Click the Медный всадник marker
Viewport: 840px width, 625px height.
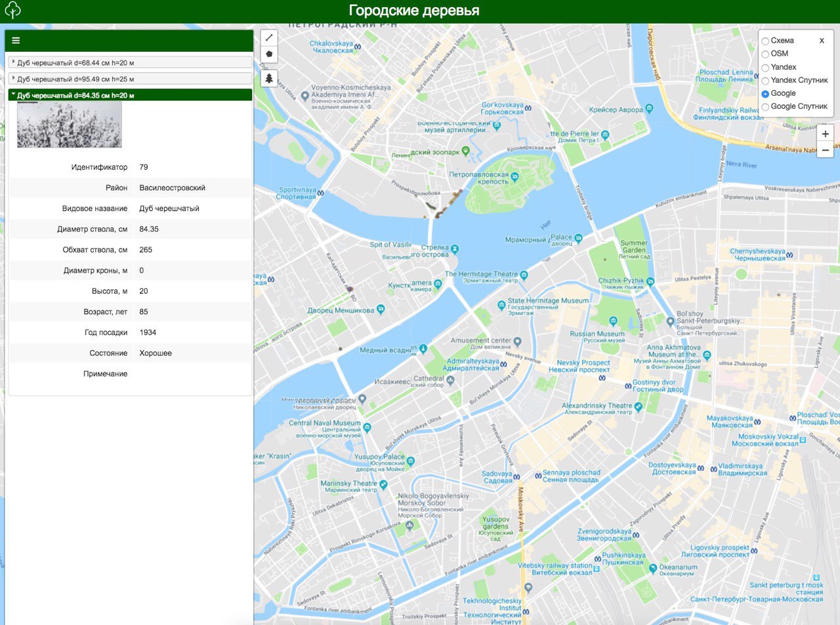tap(423, 349)
